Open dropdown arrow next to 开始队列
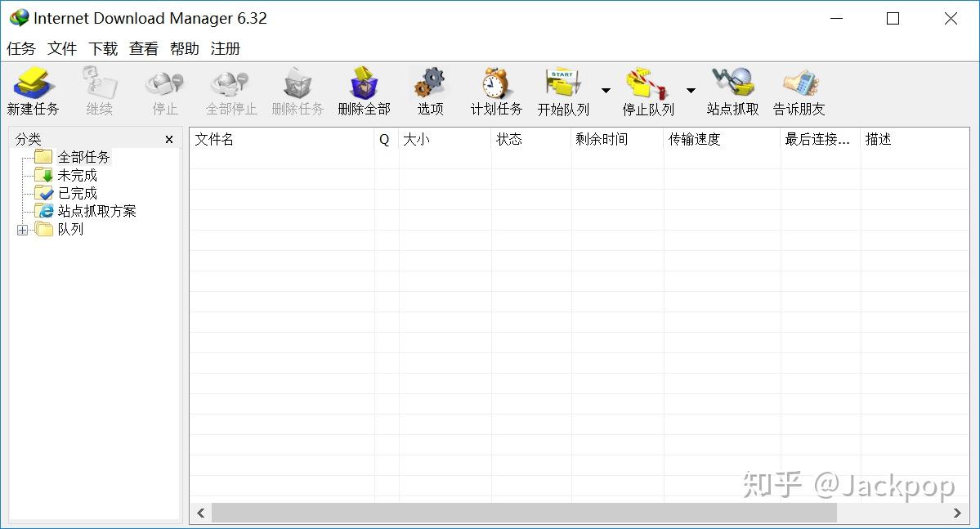 pos(606,91)
